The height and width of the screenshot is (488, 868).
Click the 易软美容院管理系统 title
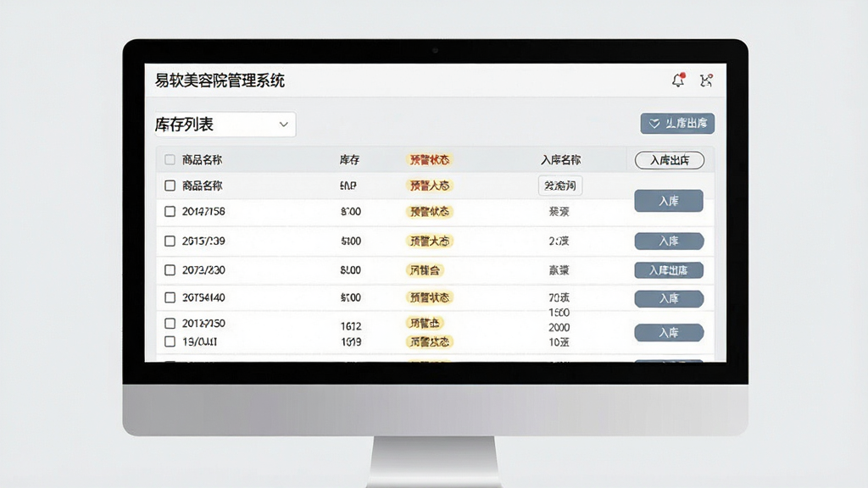220,80
